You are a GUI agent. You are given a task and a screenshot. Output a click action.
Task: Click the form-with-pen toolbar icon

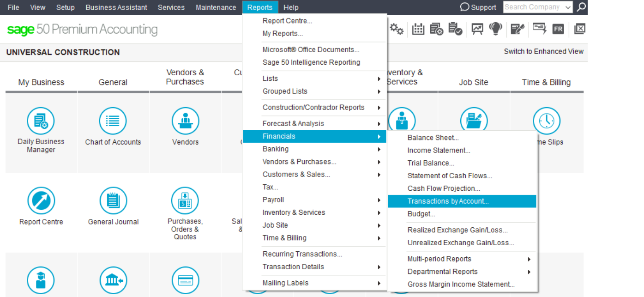(x=518, y=29)
